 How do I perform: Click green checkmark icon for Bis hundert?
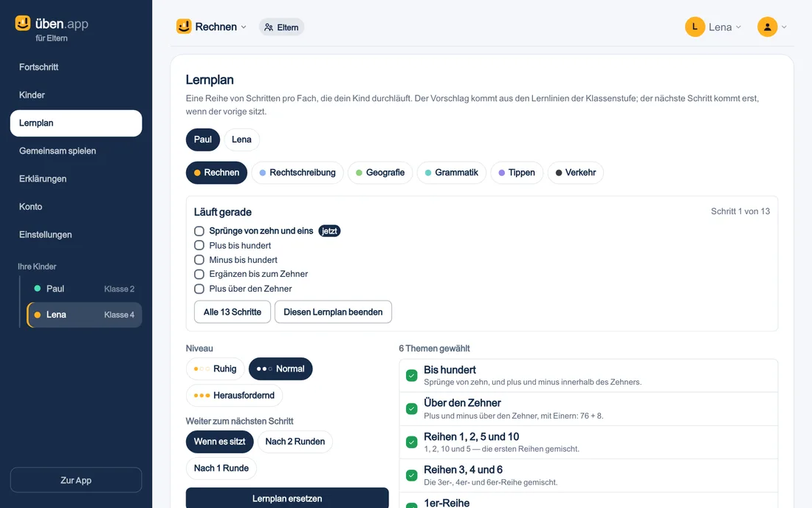(x=412, y=375)
